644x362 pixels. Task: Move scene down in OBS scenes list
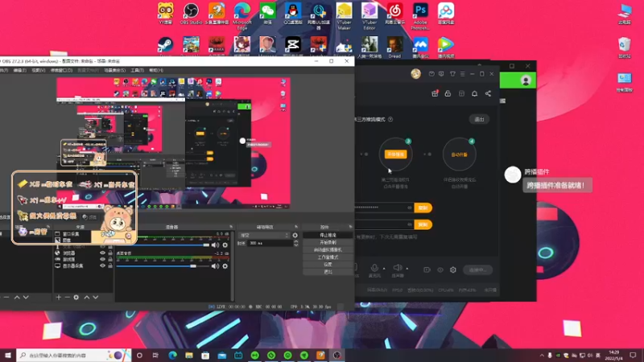26,297
